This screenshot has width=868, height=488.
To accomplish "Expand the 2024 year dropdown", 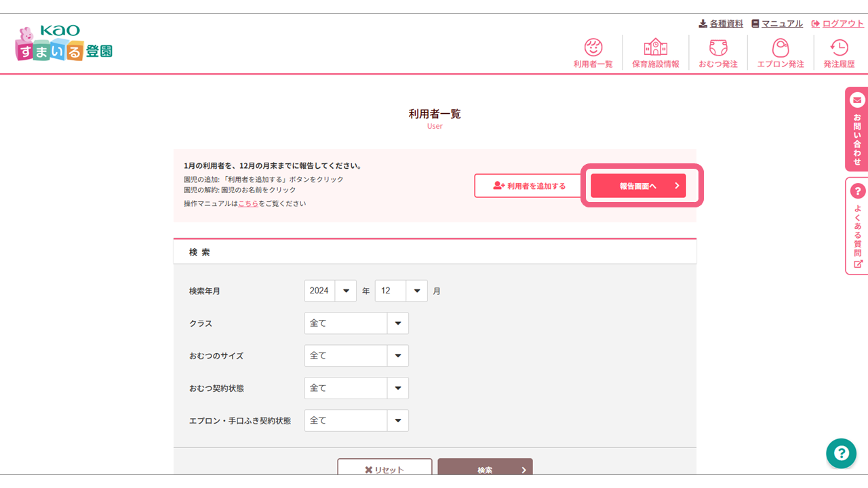I will coord(330,291).
